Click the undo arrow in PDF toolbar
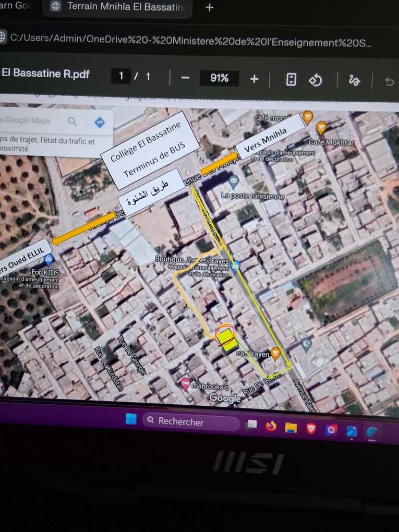Viewport: 399px width, 532px height. [x=390, y=81]
